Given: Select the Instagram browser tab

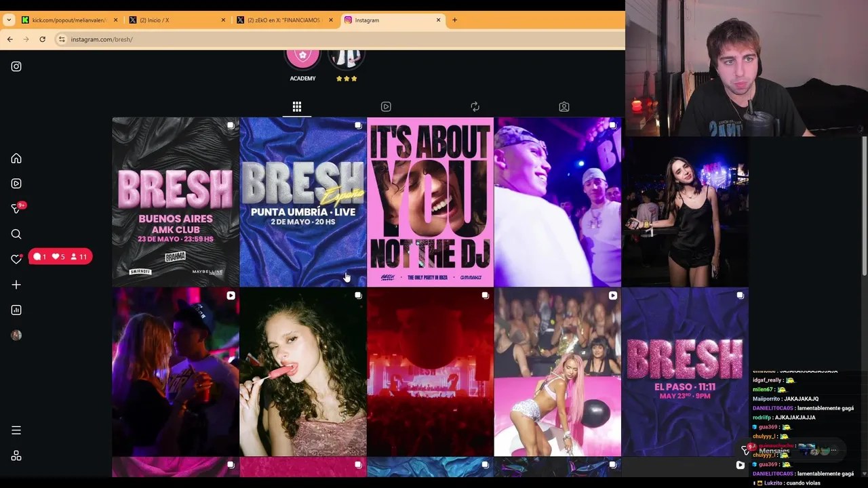Looking at the screenshot, I should (393, 20).
